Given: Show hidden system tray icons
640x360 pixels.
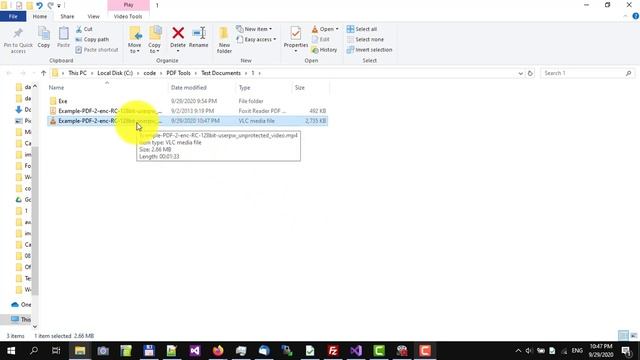Looking at the screenshot, I should pos(518,351).
